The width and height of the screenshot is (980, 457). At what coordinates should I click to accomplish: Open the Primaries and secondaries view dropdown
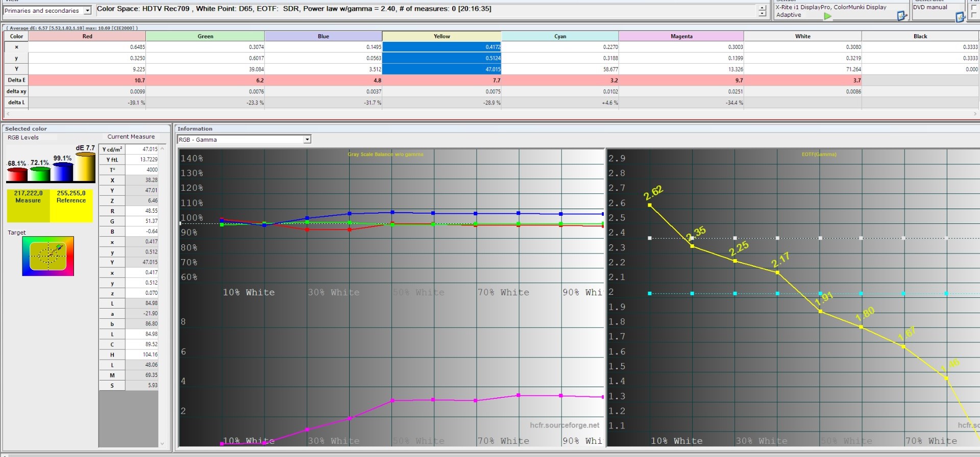[x=87, y=10]
